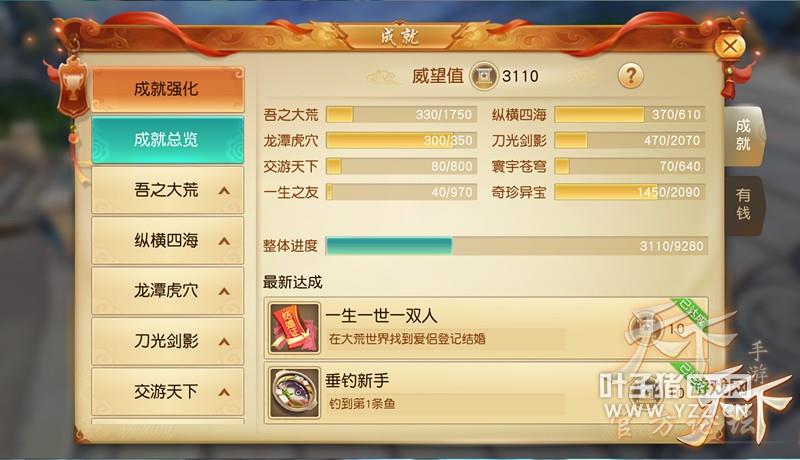Open the question mark help icon
Viewport: 800px width, 460px height.
tap(631, 76)
